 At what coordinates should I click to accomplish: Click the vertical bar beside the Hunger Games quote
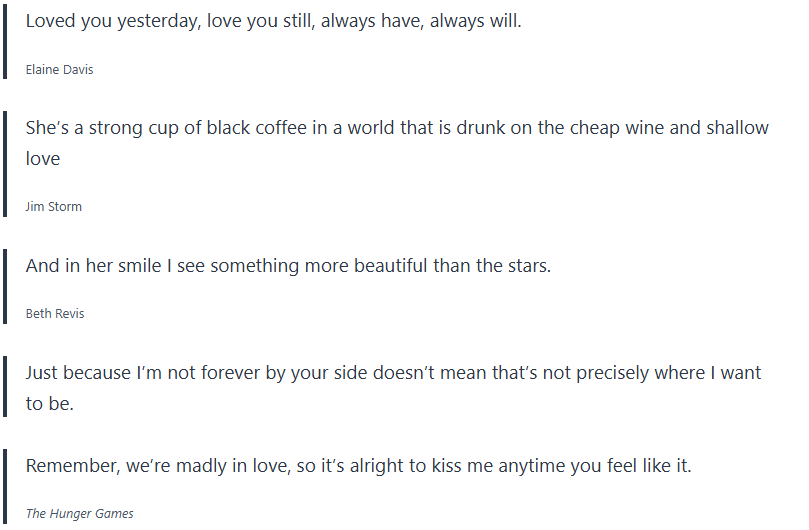[5, 487]
